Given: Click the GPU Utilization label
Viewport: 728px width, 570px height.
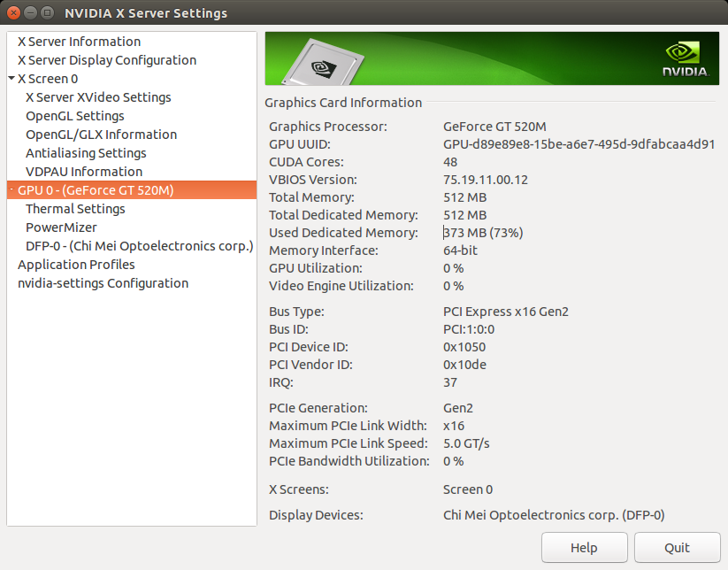Looking at the screenshot, I should tap(316, 268).
